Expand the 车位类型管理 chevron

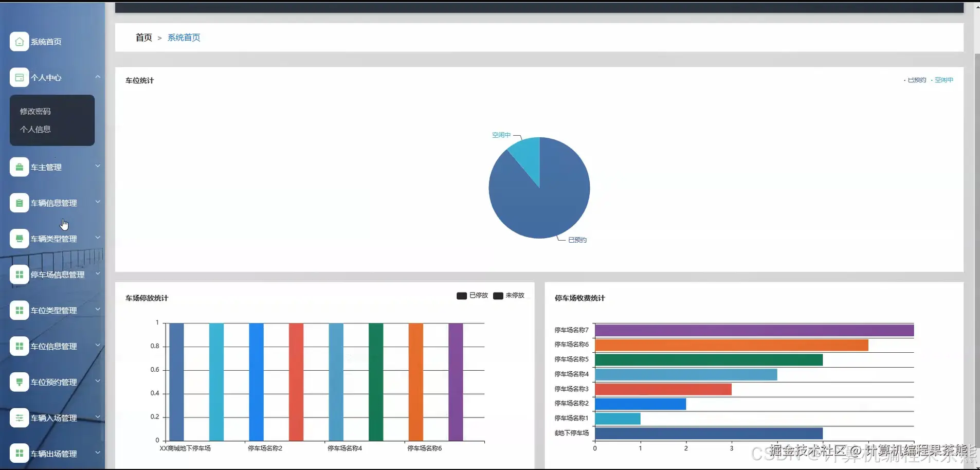coord(98,310)
